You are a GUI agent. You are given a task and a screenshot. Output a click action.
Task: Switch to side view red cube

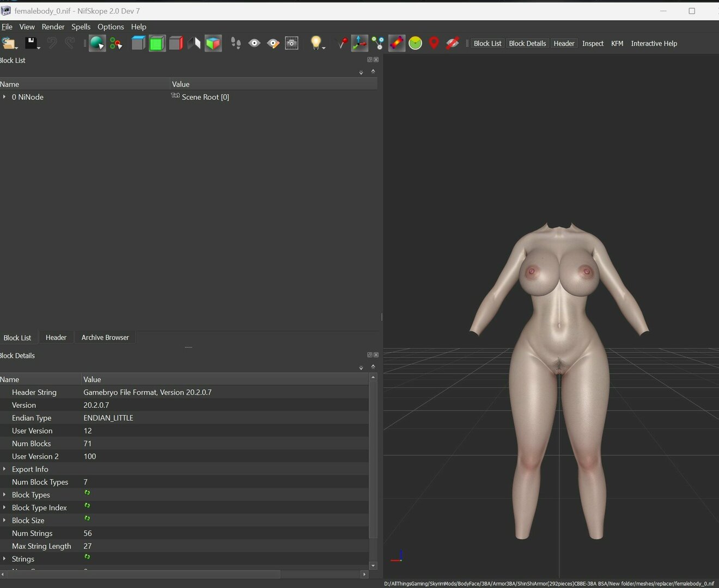(175, 44)
